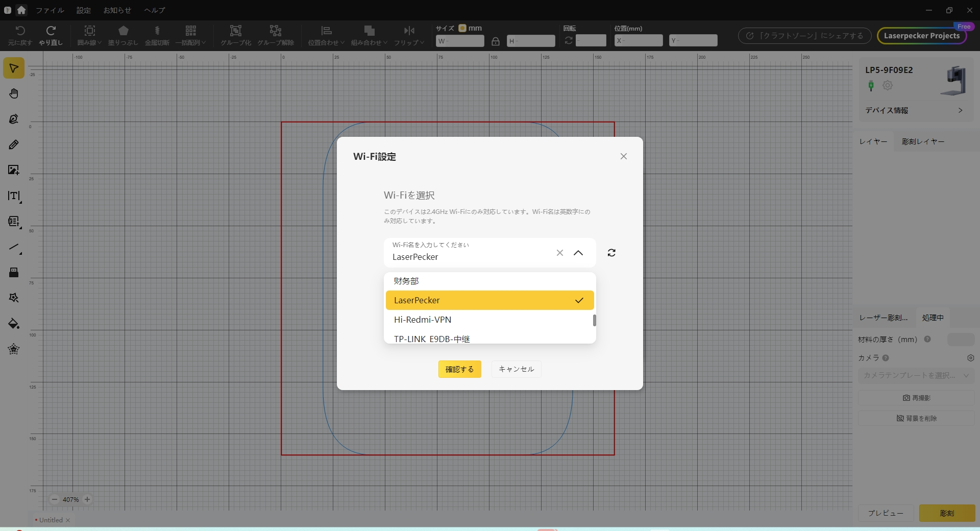Collapse the Wi-Fi name dropdown

point(578,253)
